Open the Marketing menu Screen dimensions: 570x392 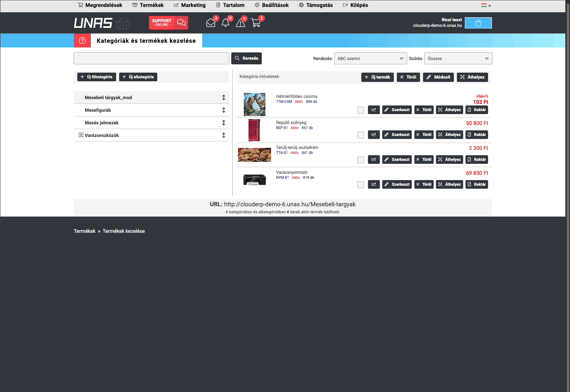coord(189,5)
